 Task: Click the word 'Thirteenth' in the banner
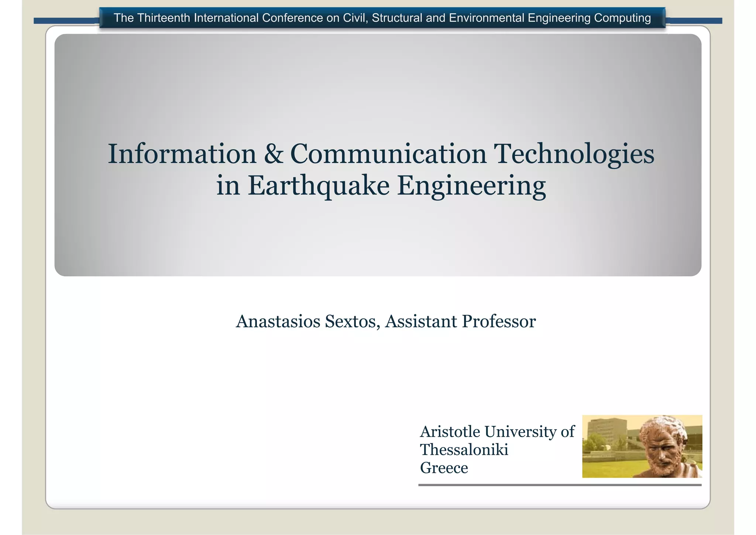point(164,18)
